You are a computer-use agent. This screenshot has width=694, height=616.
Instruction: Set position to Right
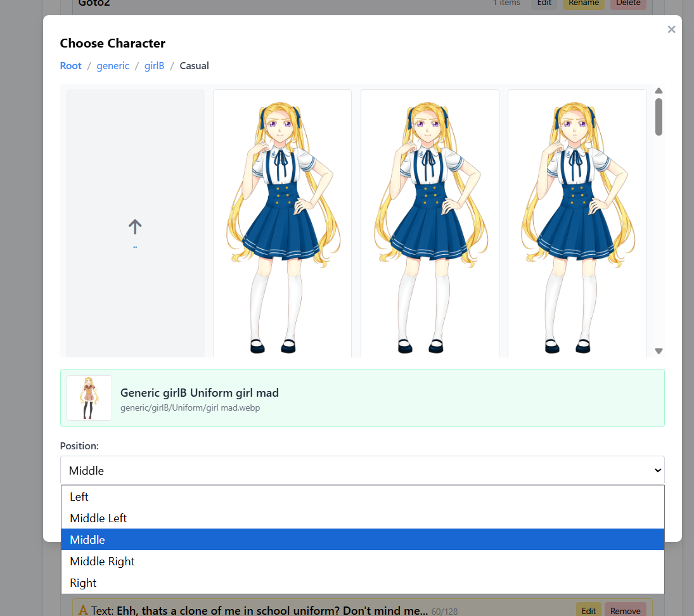point(83,583)
